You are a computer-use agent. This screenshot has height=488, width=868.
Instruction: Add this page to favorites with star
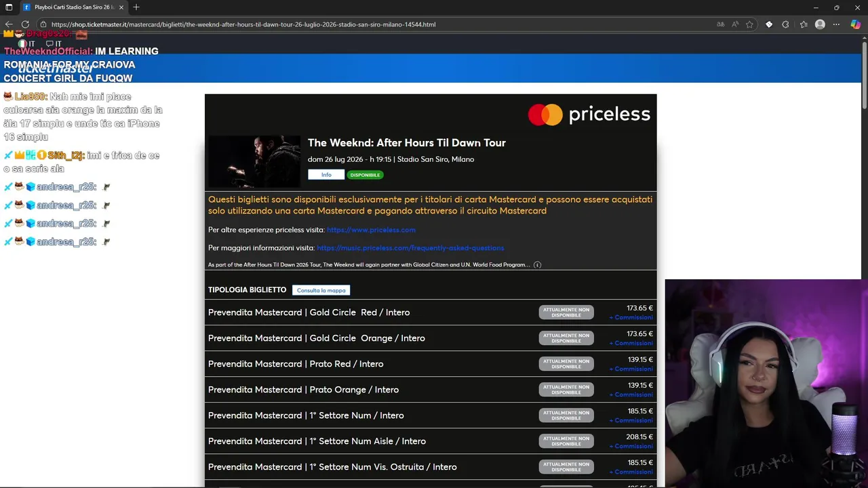(x=749, y=24)
